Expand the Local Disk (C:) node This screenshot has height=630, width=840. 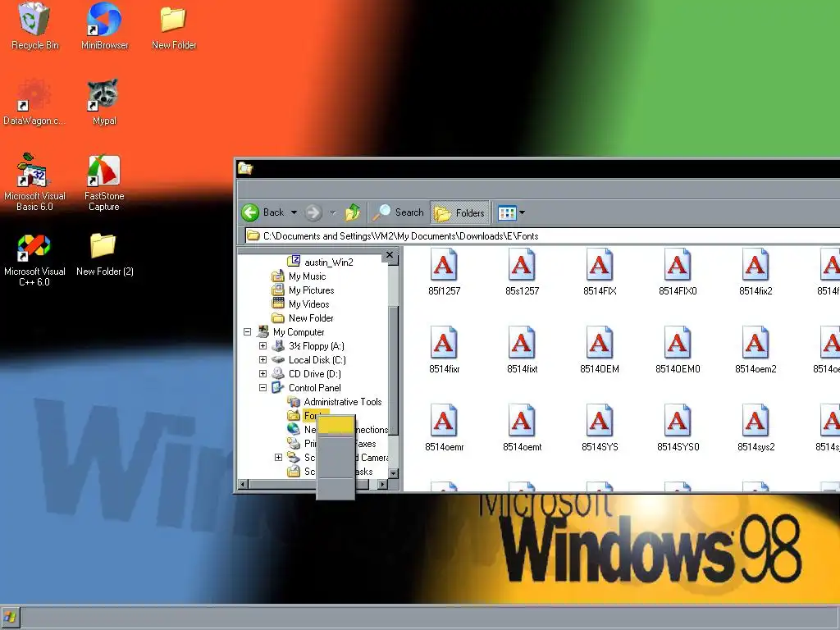pyautogui.click(x=263, y=360)
